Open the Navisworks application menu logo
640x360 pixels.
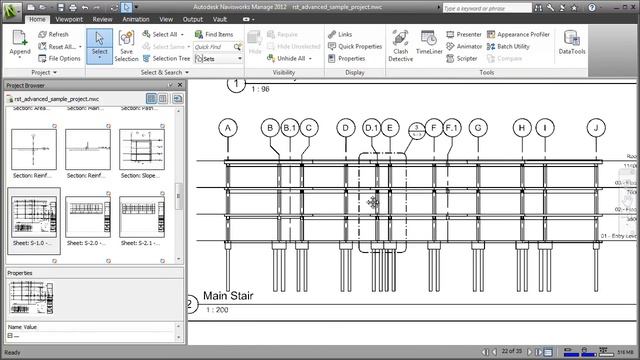tap(12, 11)
